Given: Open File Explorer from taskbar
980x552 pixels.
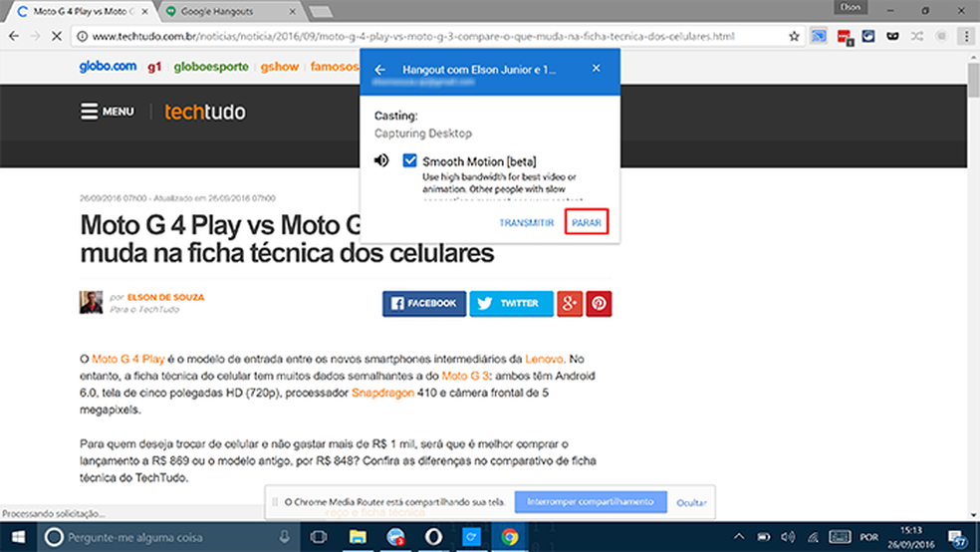Looking at the screenshot, I should coord(358,537).
